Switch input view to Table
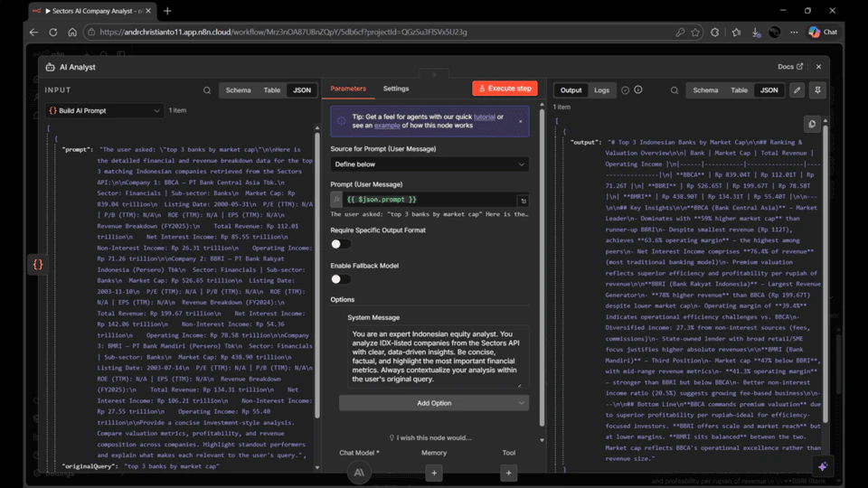 tap(272, 90)
